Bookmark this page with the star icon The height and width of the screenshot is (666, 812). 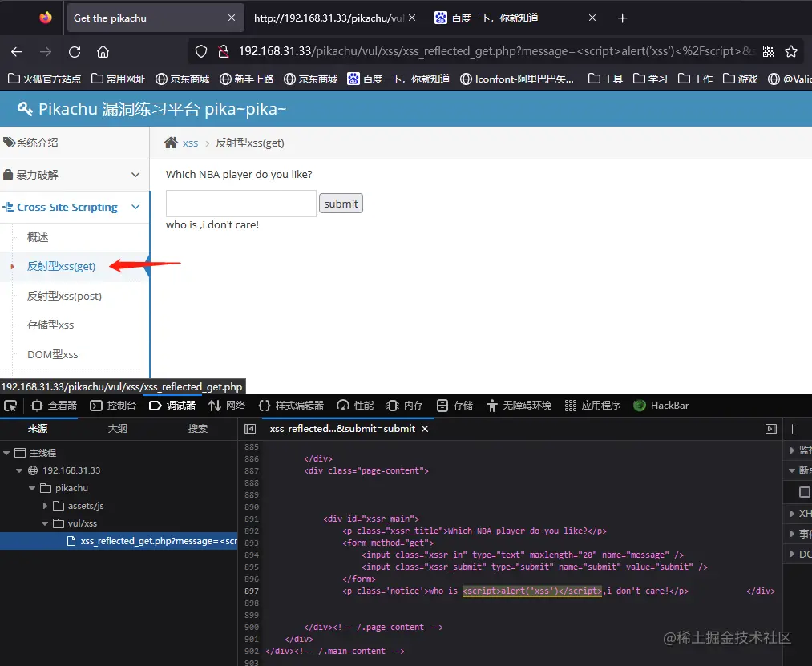791,51
